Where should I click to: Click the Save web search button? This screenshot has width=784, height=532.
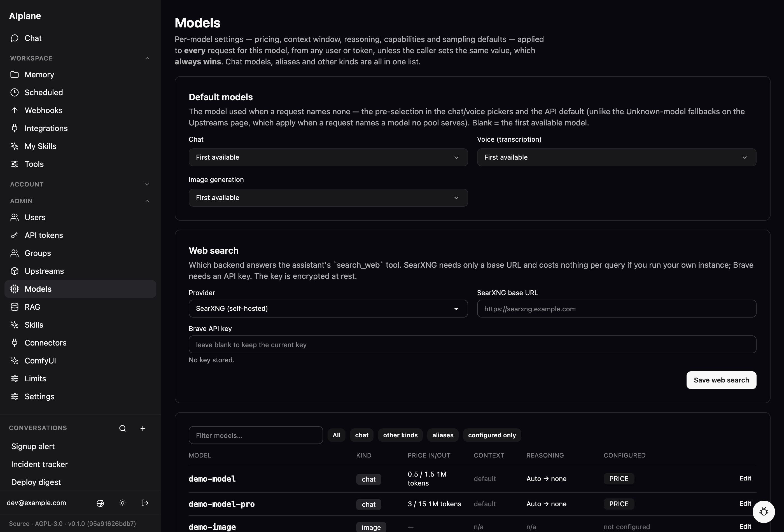coord(721,380)
